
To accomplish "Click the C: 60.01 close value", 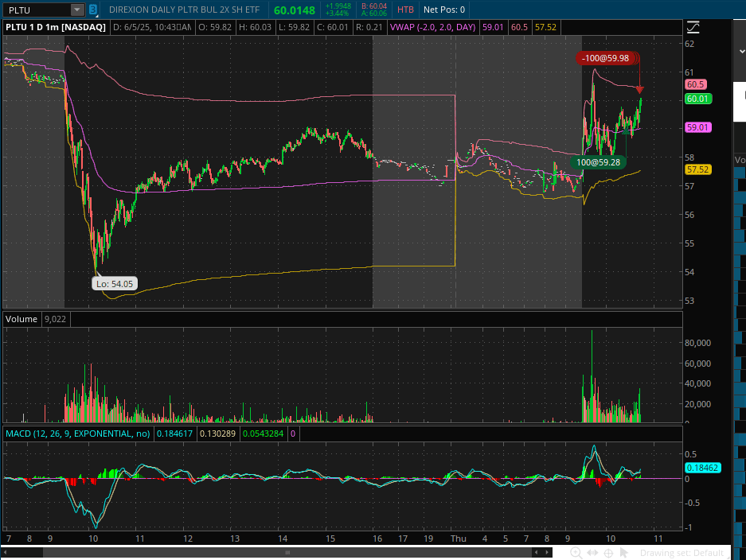I will point(333,27).
